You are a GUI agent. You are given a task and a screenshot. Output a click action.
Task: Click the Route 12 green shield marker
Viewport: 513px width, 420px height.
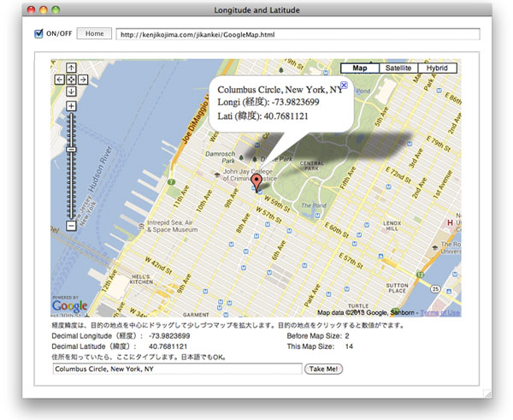[421, 275]
